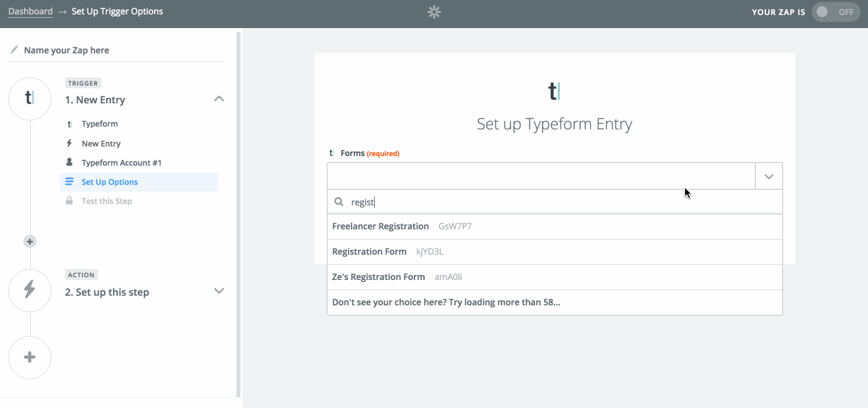Click the lock icon beside Test this Step
The width and height of the screenshot is (868, 408).
pyautogui.click(x=69, y=201)
